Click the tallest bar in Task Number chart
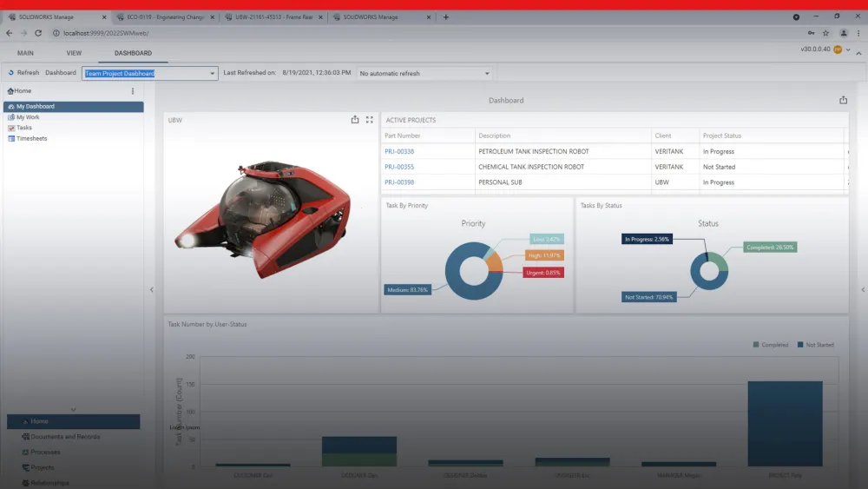Viewport: 868px width, 489px height. [x=785, y=424]
